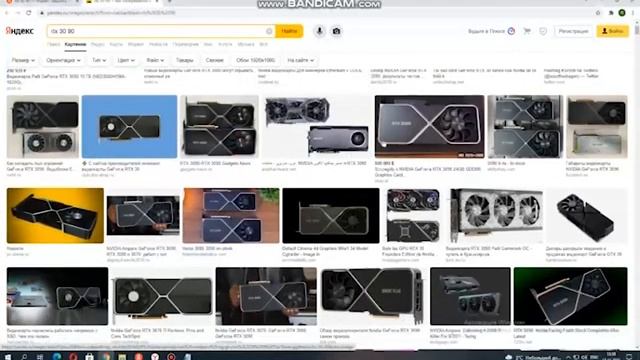This screenshot has height=360, width=640.
Task: Open the white triple-fan graphics card image
Action: point(495,216)
